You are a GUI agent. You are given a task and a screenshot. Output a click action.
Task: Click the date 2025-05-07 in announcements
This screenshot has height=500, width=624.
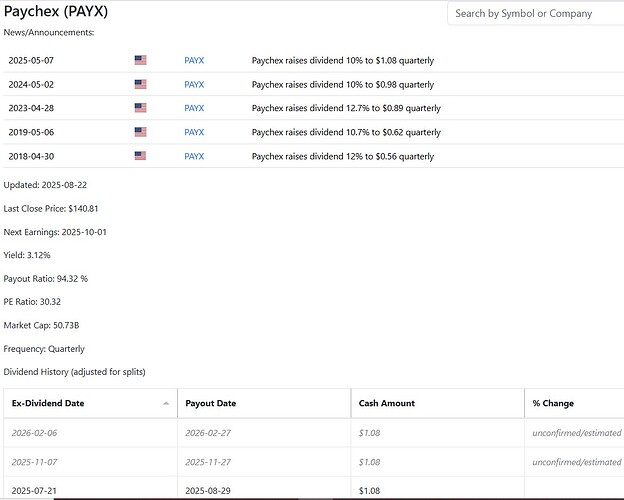click(x=31, y=61)
